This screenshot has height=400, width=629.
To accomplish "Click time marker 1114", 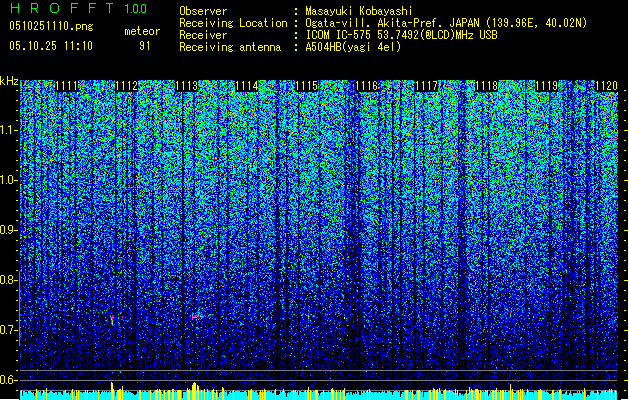I will [x=247, y=86].
